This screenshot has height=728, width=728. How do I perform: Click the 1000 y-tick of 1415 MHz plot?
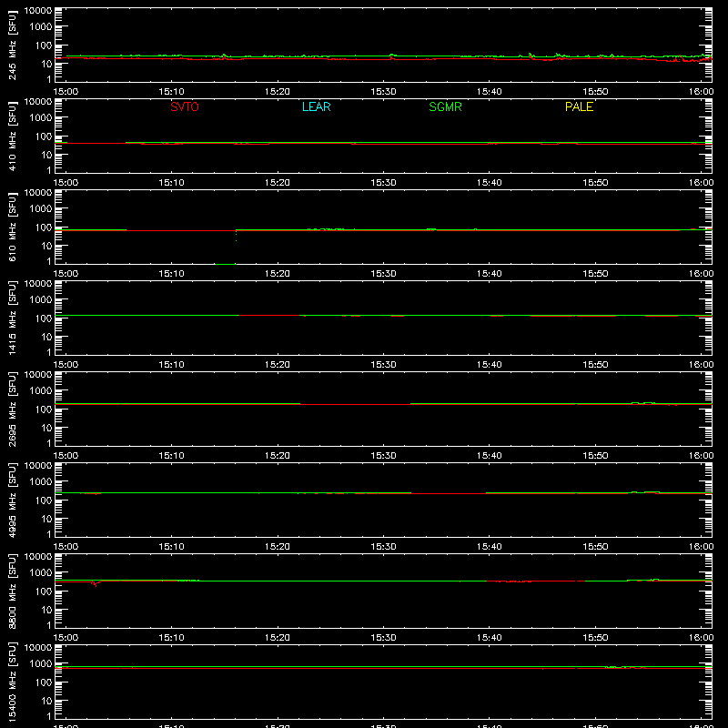[41, 300]
